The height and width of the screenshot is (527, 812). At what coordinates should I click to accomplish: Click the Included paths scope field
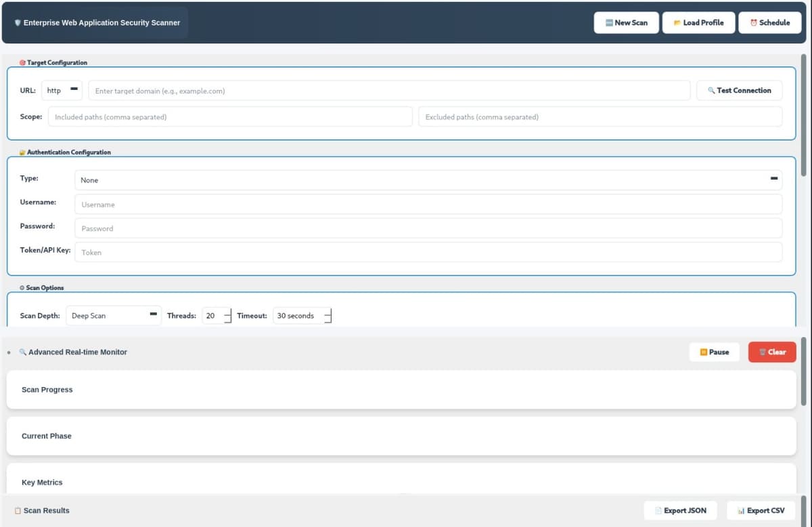pos(230,117)
